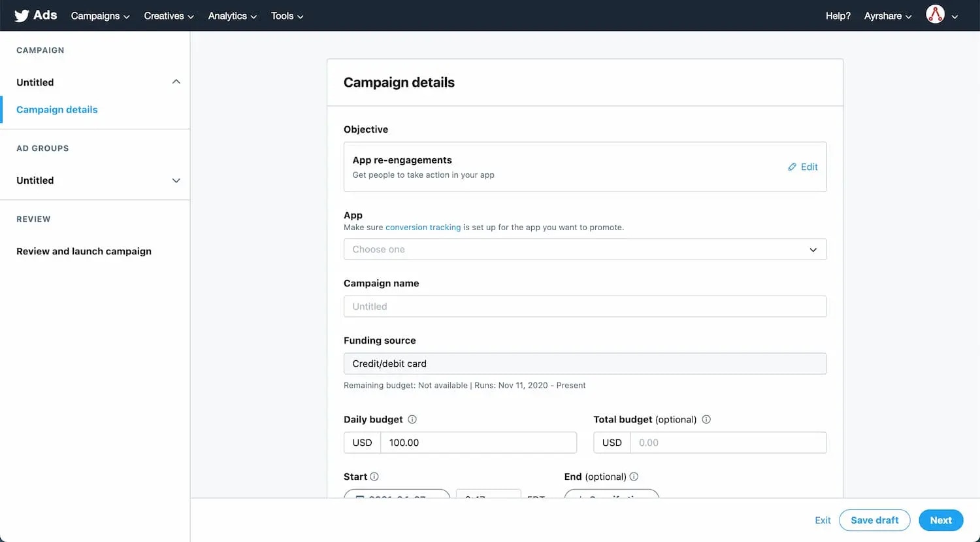Viewport: 980px width, 542px height.
Task: Click the Total budget info icon
Action: (706, 420)
